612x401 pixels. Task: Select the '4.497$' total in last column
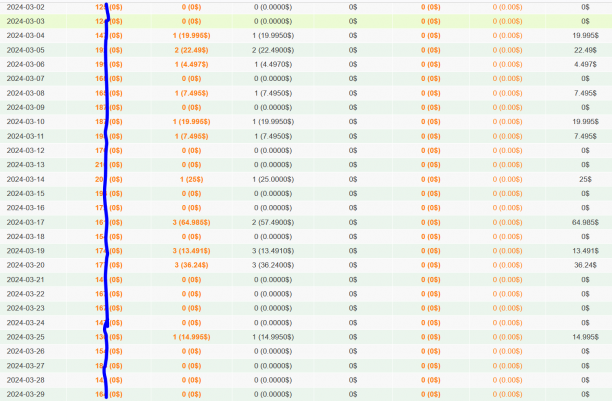585,64
